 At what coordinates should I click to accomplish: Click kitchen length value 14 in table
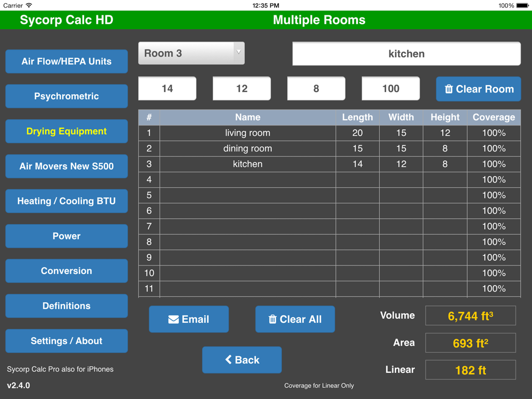pyautogui.click(x=358, y=164)
